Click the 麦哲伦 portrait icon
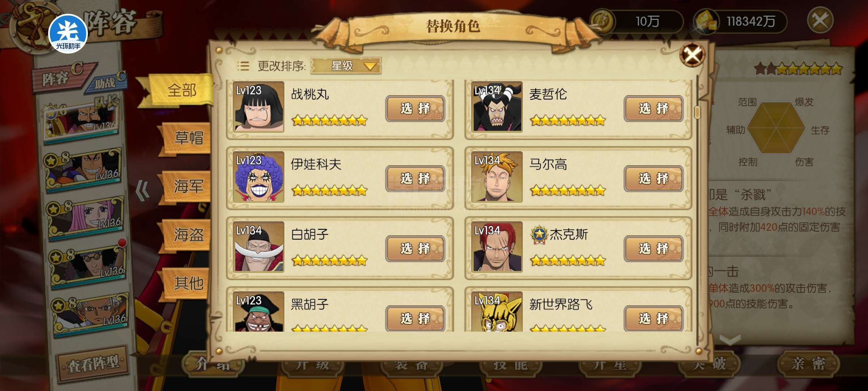 click(497, 106)
